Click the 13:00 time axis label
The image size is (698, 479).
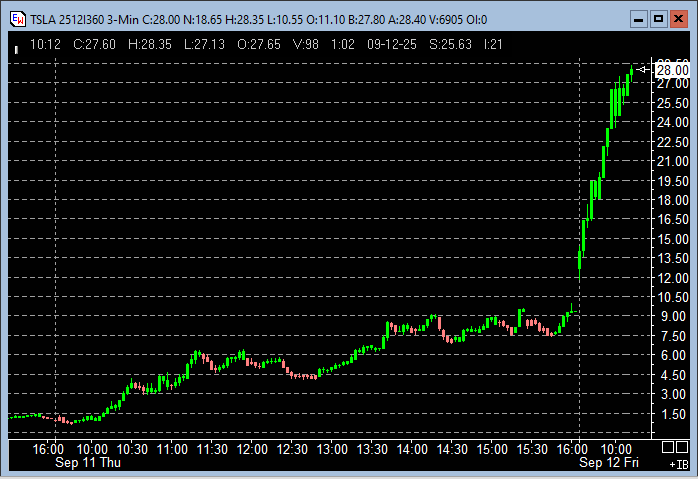coord(332,449)
